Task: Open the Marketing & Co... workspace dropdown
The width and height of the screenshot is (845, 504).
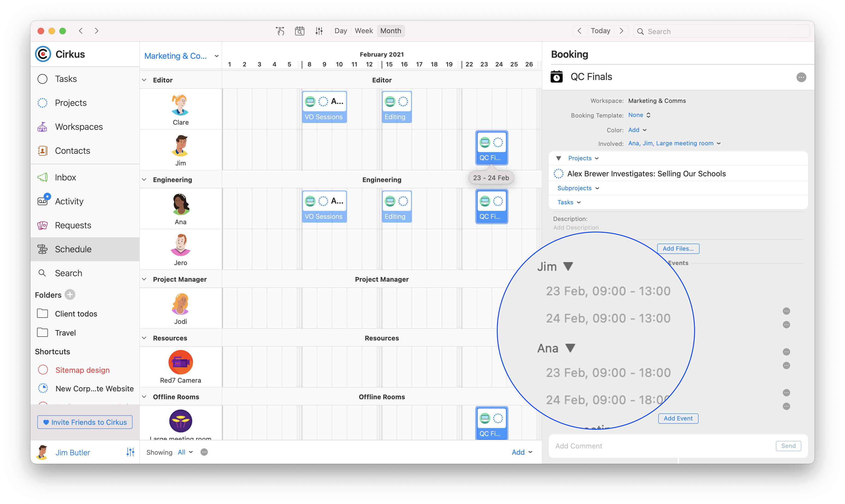Action: click(x=182, y=56)
